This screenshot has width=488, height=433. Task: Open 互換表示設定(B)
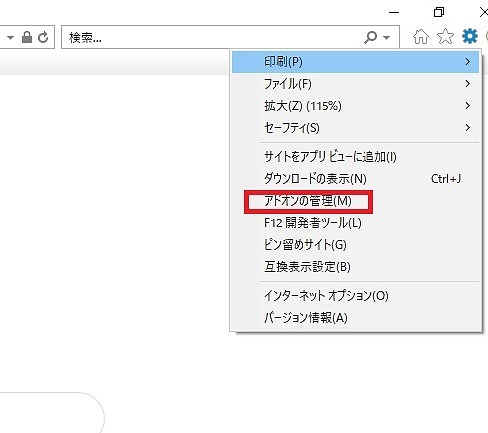click(x=355, y=267)
